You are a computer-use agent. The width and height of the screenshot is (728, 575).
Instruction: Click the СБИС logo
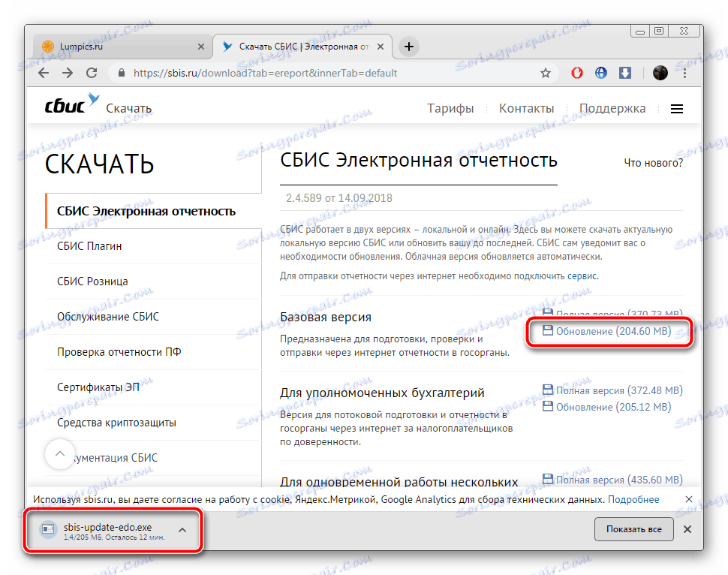71,104
